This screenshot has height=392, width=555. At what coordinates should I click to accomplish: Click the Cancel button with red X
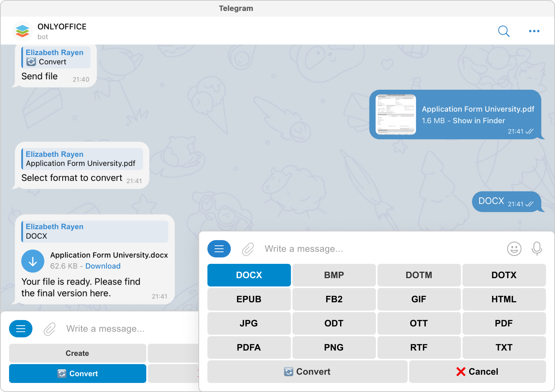[477, 372]
